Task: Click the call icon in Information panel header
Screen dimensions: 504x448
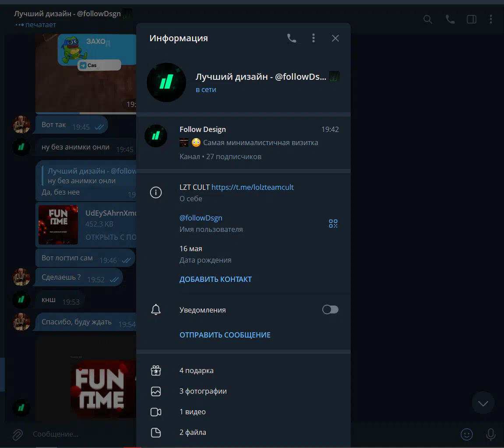Action: pyautogui.click(x=292, y=39)
